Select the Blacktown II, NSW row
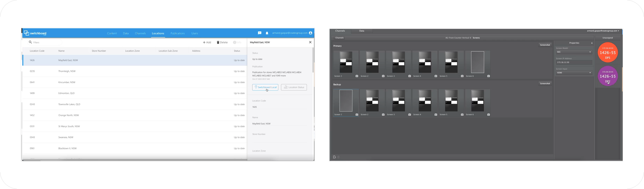 tap(134, 149)
